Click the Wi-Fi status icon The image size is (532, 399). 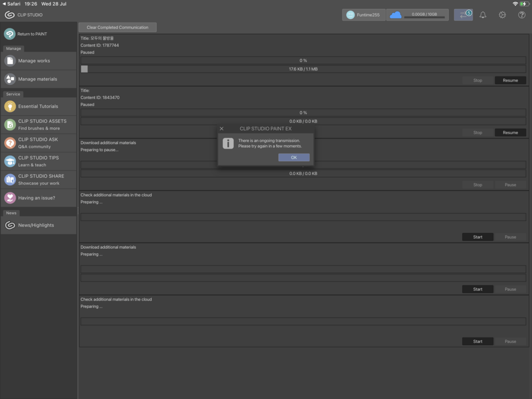point(515,4)
